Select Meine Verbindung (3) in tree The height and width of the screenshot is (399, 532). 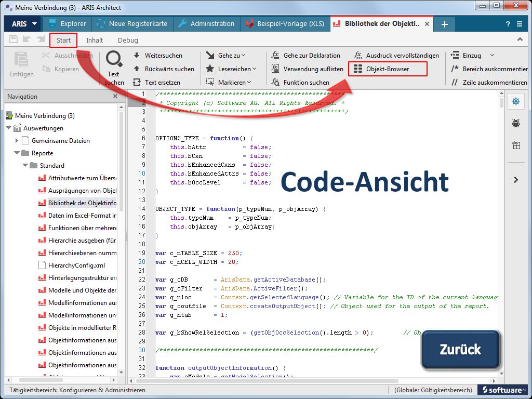point(45,116)
